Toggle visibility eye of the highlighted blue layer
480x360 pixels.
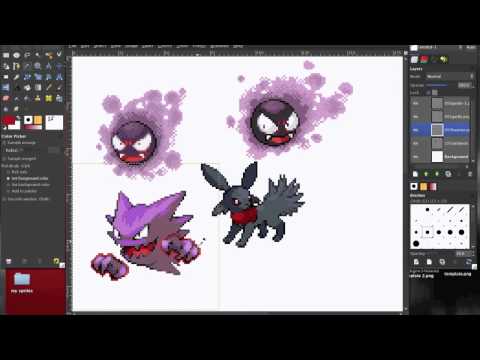click(416, 130)
